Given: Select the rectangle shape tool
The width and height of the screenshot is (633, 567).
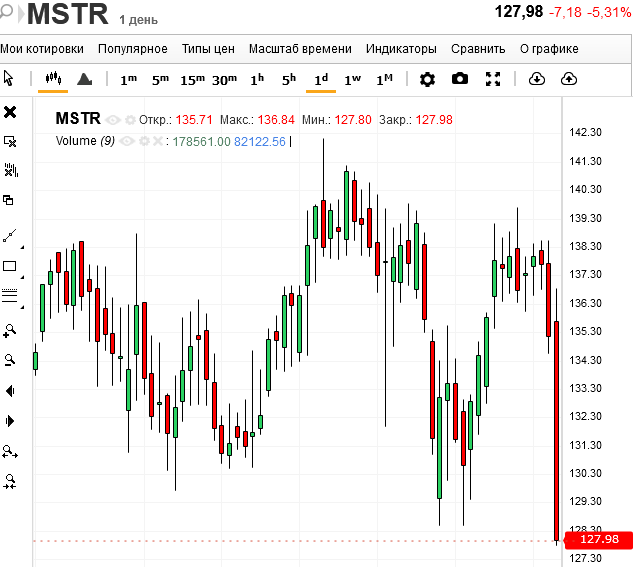Looking at the screenshot, I should (x=10, y=266).
